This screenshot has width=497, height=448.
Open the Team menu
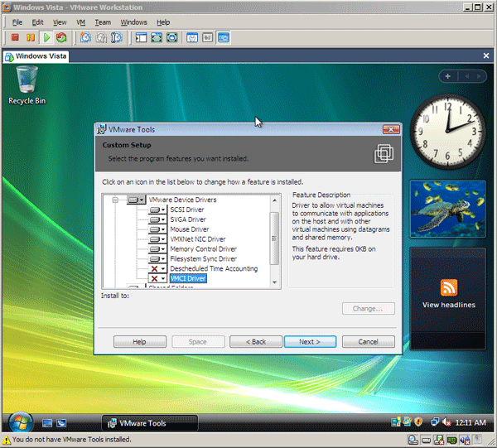[x=103, y=22]
